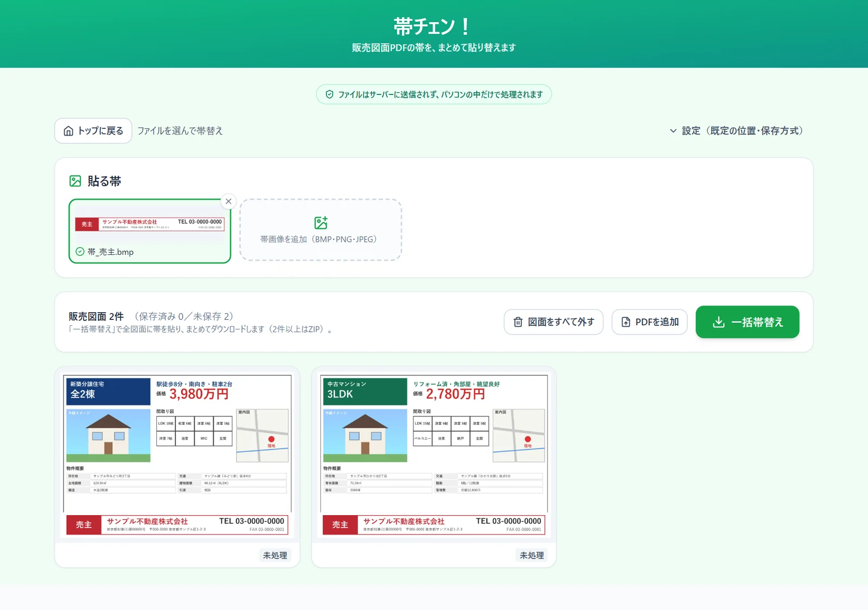Screen dimensions: 868x610
Task: Click the file-plus icon in PDFを追加
Action: [626, 322]
